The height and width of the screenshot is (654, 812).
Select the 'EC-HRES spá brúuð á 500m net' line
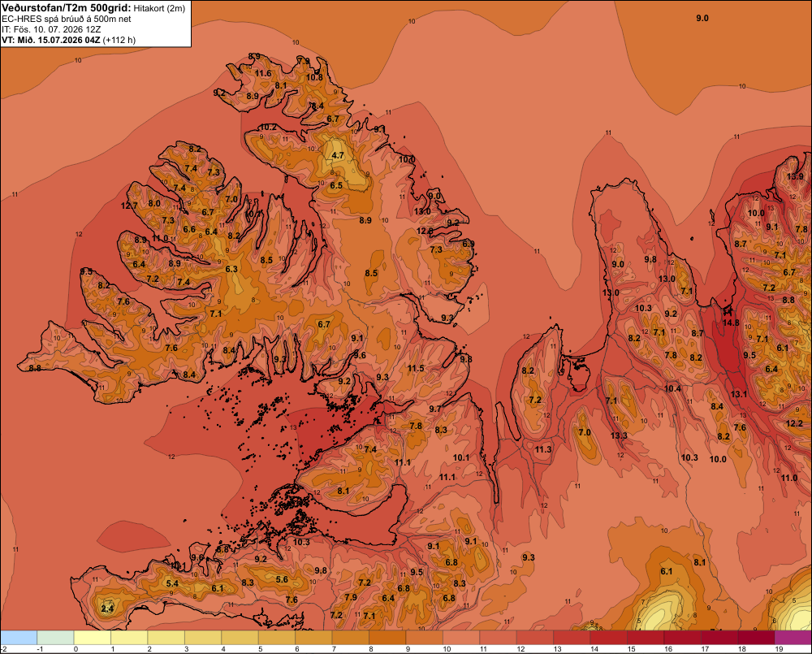pyautogui.click(x=67, y=19)
